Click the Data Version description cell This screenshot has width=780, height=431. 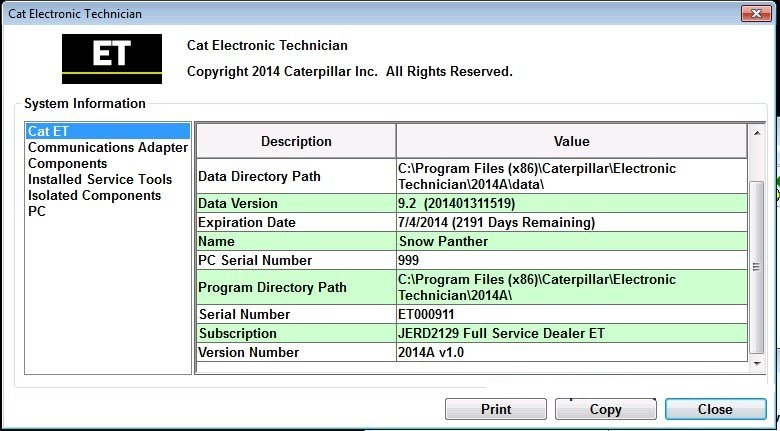click(x=296, y=203)
